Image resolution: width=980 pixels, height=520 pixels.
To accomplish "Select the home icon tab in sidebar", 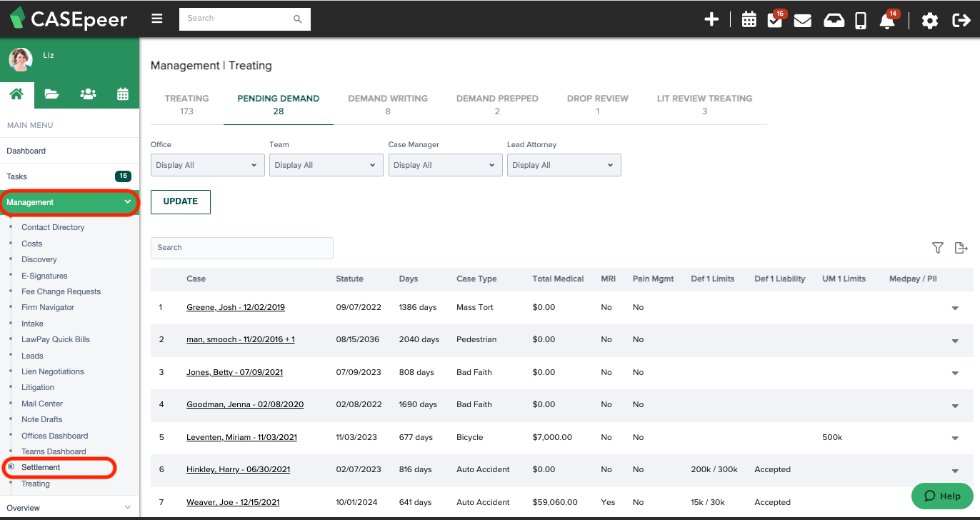I will 17,94.
